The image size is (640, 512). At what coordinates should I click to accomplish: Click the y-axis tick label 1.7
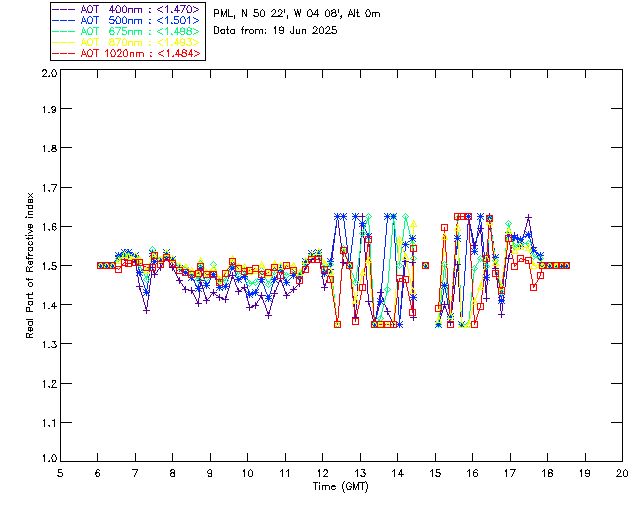[x=49, y=188]
